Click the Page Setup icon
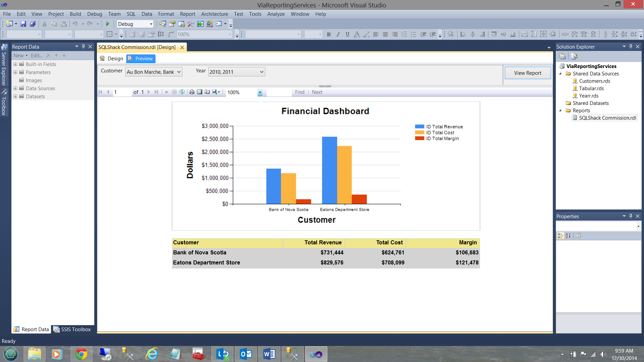The width and height of the screenshot is (644, 362). (x=207, y=92)
